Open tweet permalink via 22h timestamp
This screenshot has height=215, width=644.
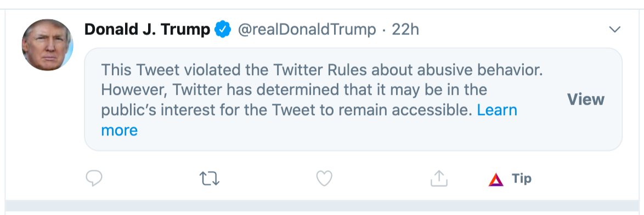pos(405,30)
